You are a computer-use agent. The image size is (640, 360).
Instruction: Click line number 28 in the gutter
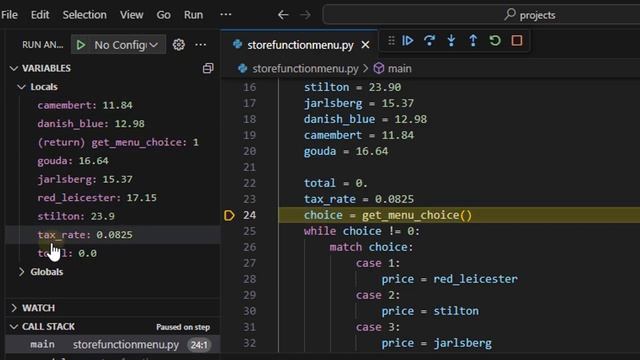[249, 279]
